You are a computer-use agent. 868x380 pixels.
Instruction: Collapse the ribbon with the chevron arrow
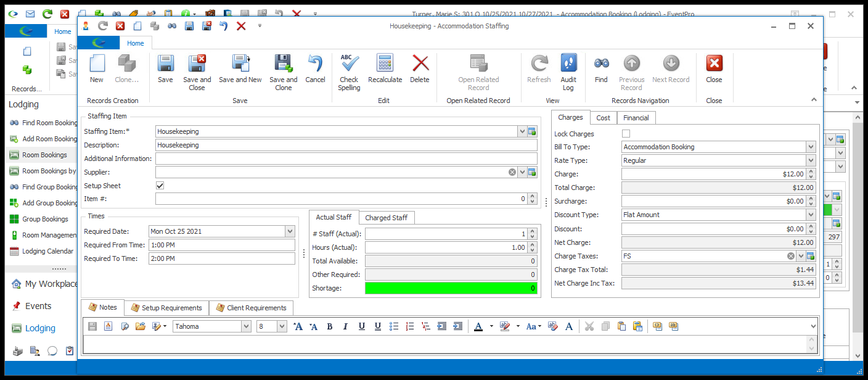point(814,100)
